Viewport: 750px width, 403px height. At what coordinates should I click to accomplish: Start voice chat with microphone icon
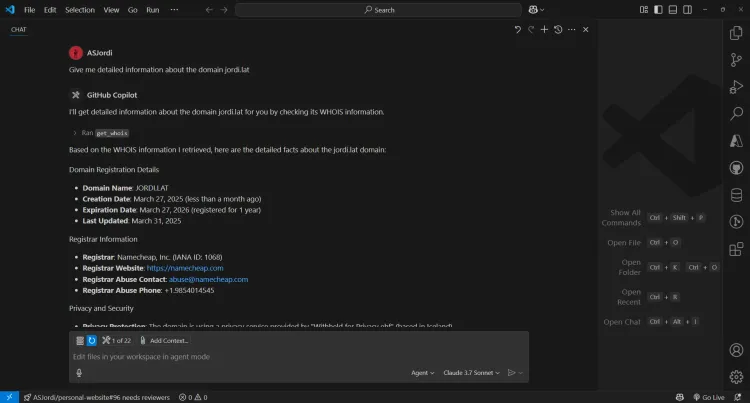[79, 373]
